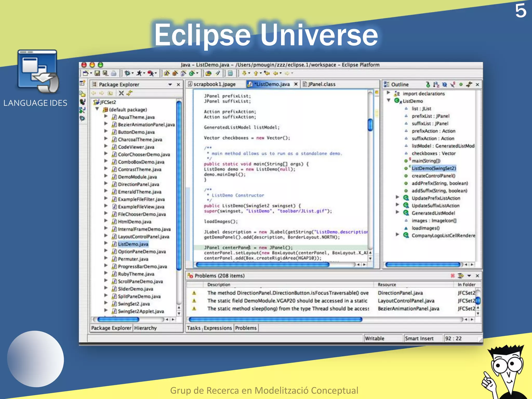The image size is (532, 399).
Task: Open the Problems view menu triangle
Action: click(469, 276)
